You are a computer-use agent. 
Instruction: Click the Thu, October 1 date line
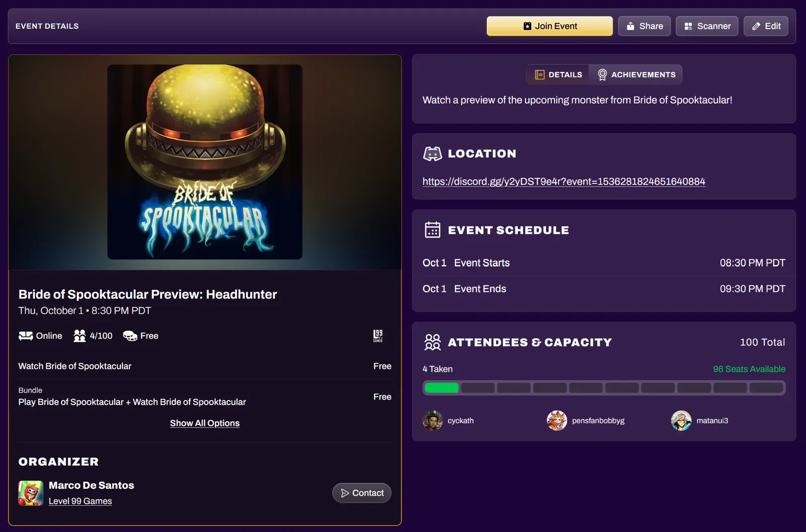85,311
